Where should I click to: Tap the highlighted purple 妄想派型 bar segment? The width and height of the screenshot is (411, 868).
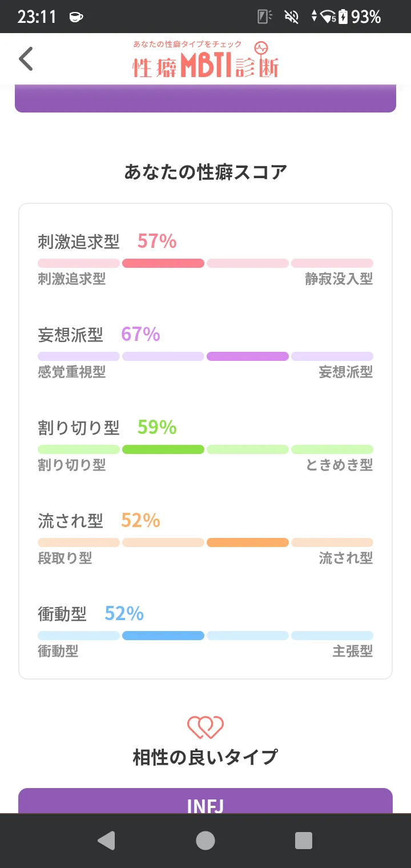248,356
